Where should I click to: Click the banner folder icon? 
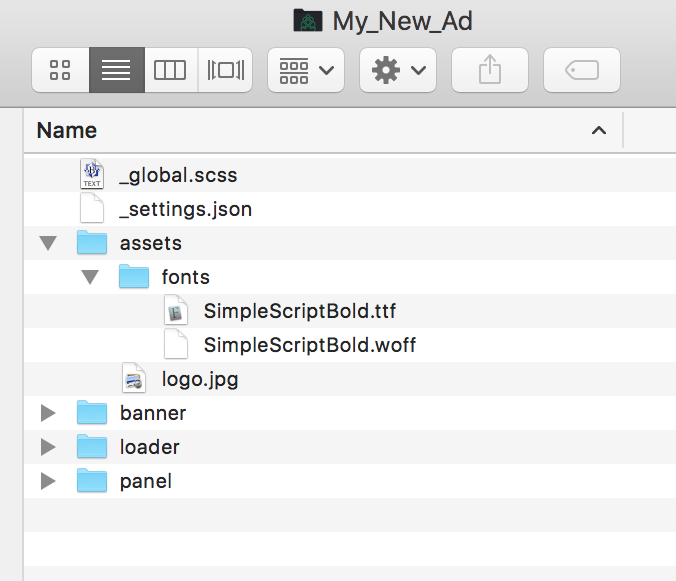click(x=92, y=412)
